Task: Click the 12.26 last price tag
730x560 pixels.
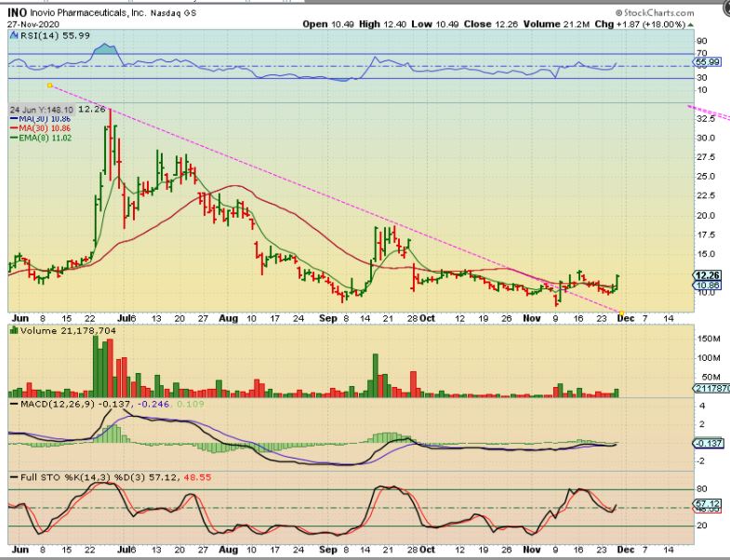Action: tap(707, 275)
